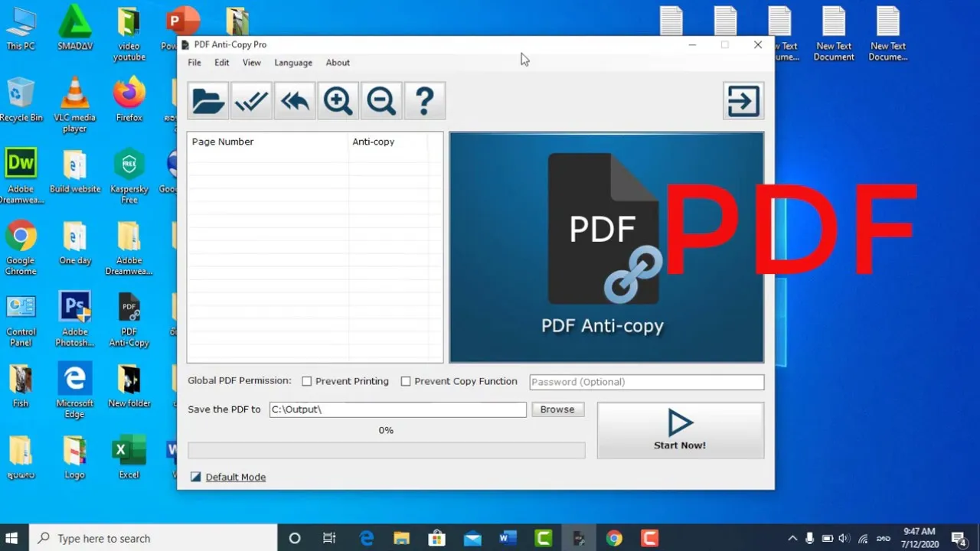Open the File menu
This screenshot has width=980, height=551.
click(194, 63)
